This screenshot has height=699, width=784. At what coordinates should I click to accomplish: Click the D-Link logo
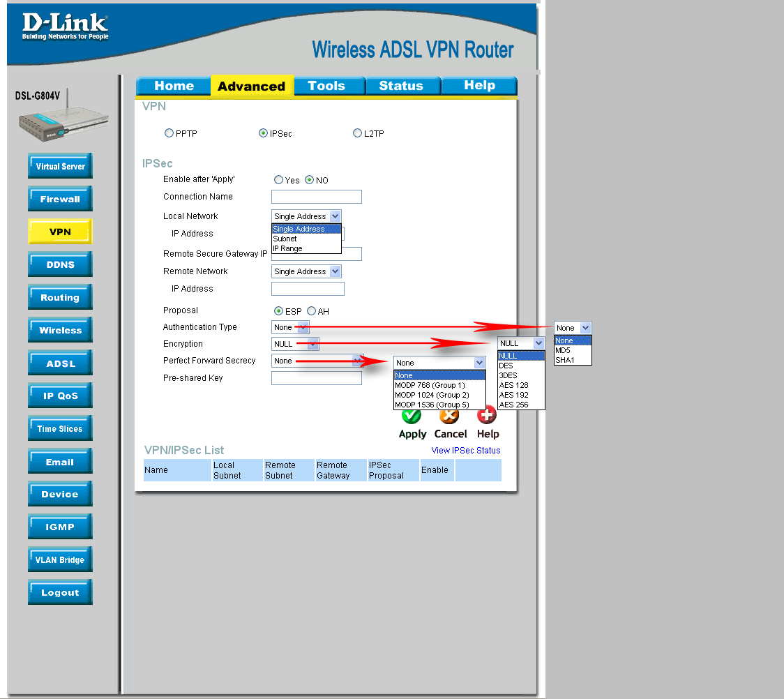pos(65,27)
